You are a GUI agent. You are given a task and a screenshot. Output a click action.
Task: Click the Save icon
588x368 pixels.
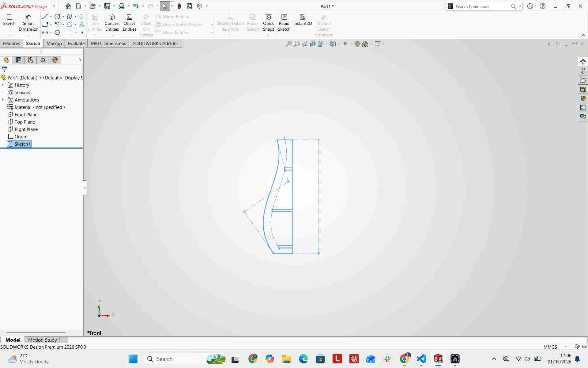click(107, 6)
